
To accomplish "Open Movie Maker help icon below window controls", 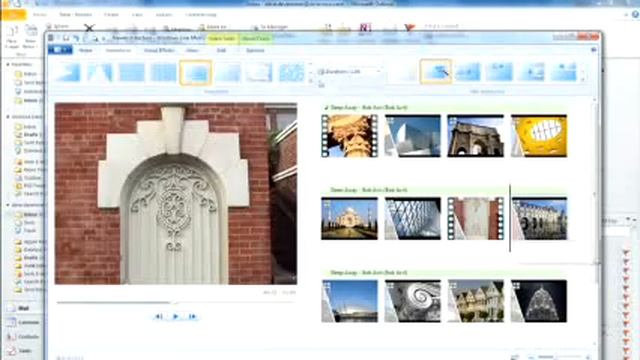I will 593,50.
